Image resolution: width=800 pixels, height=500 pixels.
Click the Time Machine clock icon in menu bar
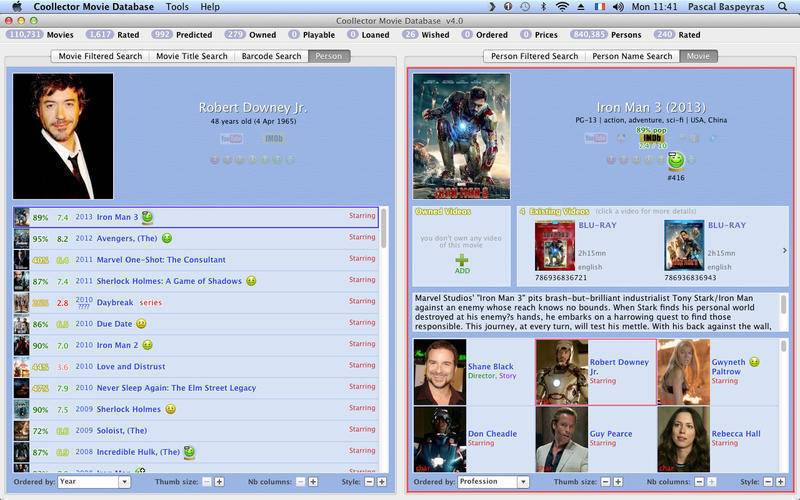tap(525, 7)
